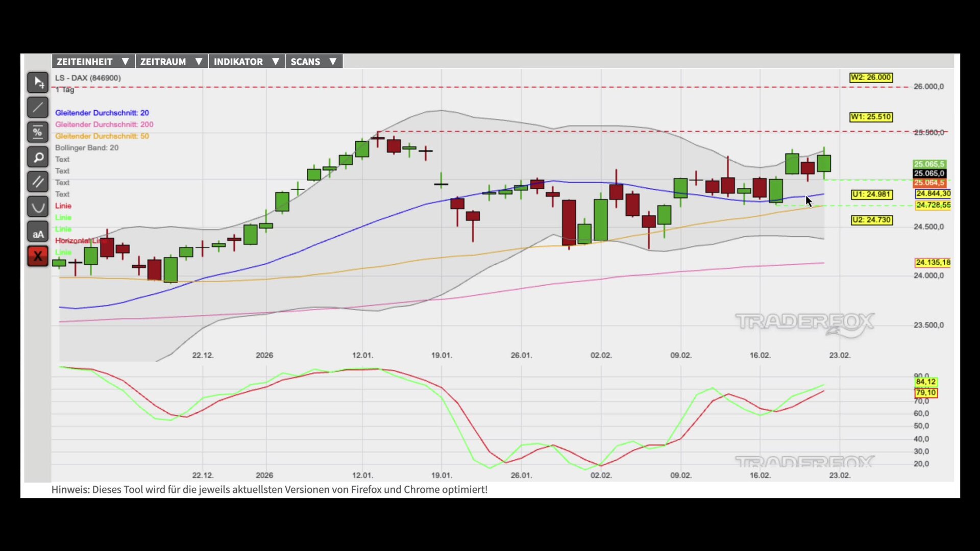Screen dimensions: 980x551
Task: Select the percent Fibonacci retracement tool
Action: click(38, 133)
